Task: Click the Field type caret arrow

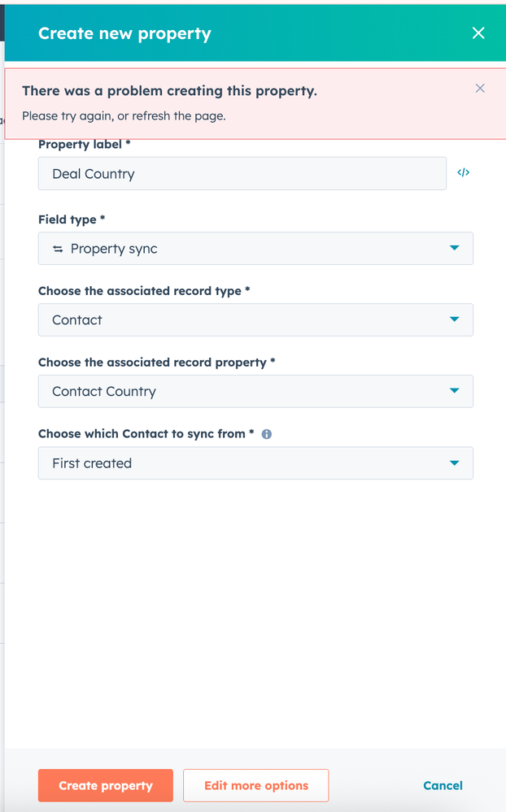Action: click(x=455, y=248)
